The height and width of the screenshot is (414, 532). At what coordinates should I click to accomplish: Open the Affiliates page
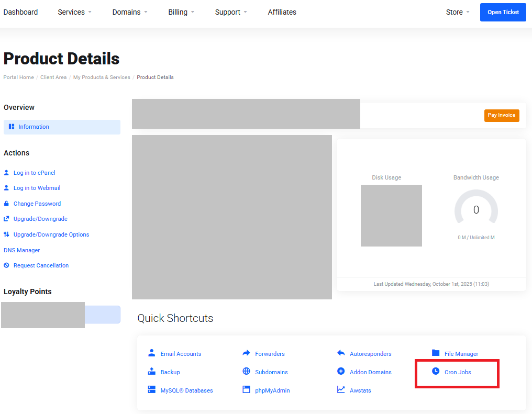pyautogui.click(x=282, y=12)
